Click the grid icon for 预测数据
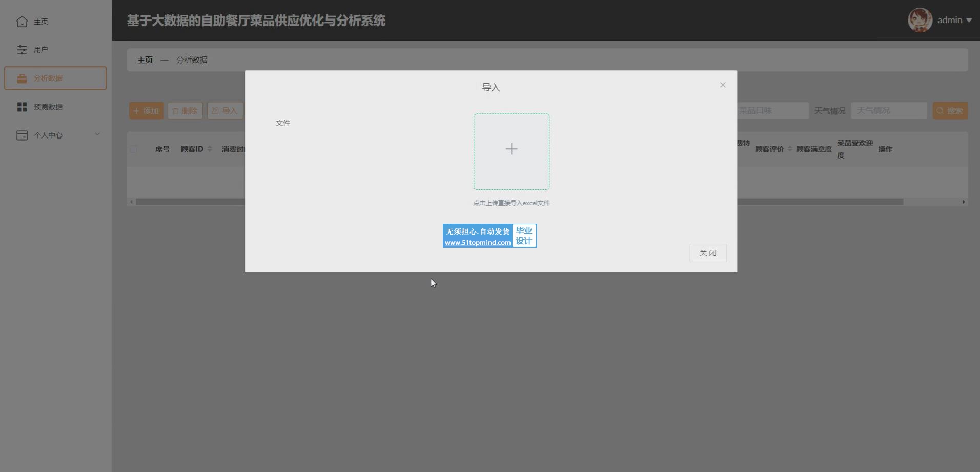Image resolution: width=980 pixels, height=472 pixels. [x=22, y=107]
